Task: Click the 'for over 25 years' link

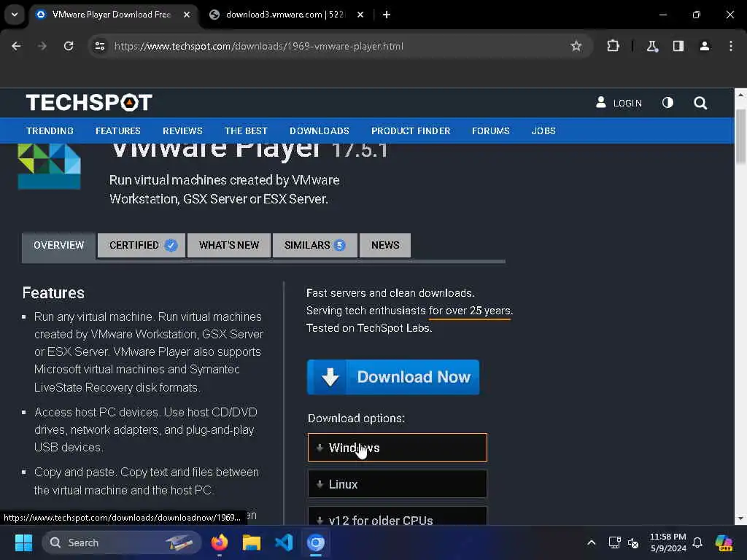Action: 470,311
